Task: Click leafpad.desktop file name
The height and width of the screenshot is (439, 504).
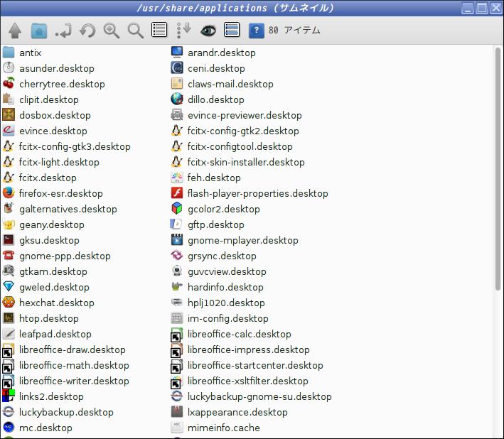Action: click(x=55, y=335)
